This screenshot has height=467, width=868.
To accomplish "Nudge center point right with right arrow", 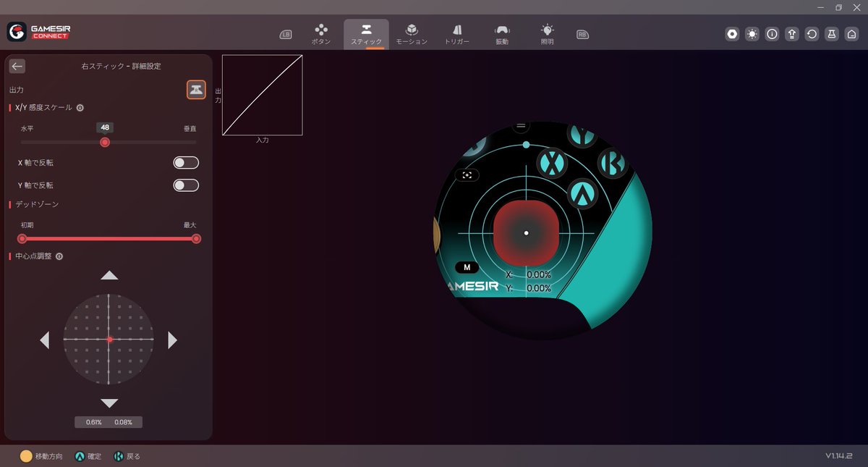I will (x=172, y=340).
